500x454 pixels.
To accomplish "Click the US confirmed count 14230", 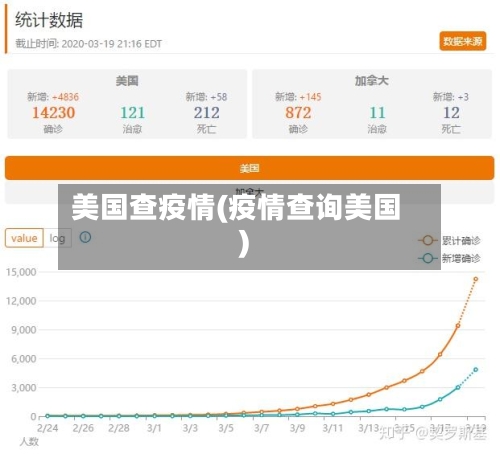I will (53, 113).
